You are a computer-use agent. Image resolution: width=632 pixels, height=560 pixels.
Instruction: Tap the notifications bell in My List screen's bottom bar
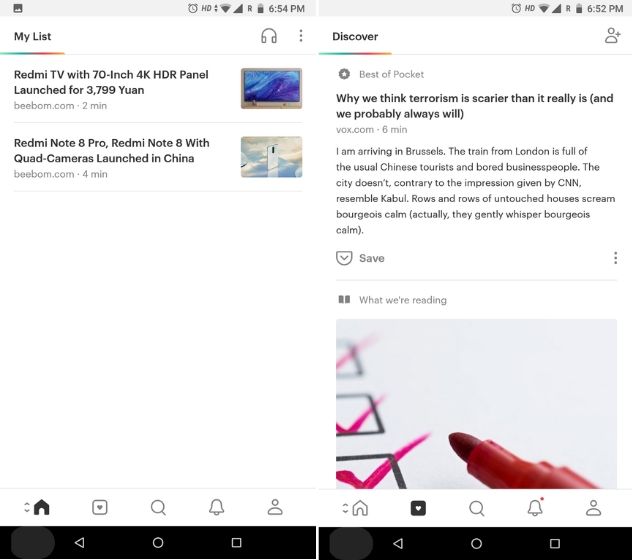coord(216,507)
